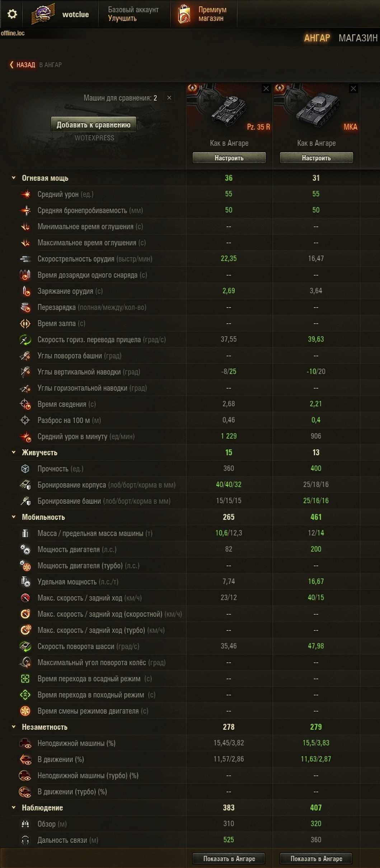Collapse the Незаметность section
The image size is (380, 868).
(14, 727)
